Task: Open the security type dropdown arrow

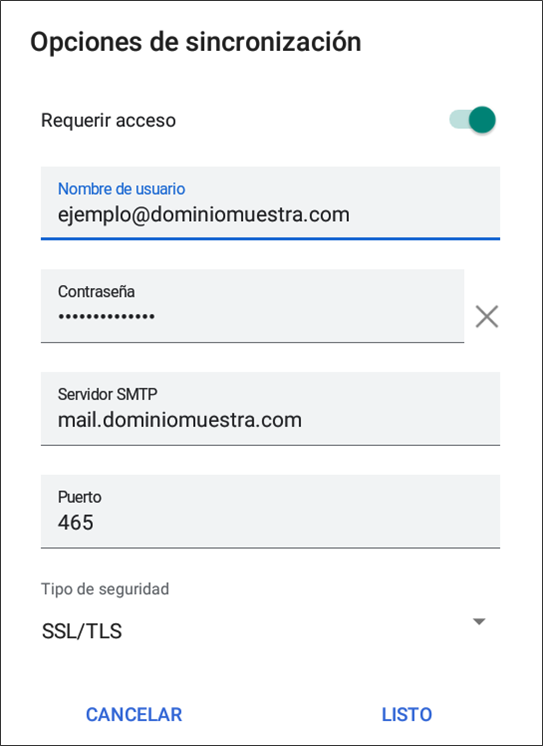Action: [479, 621]
